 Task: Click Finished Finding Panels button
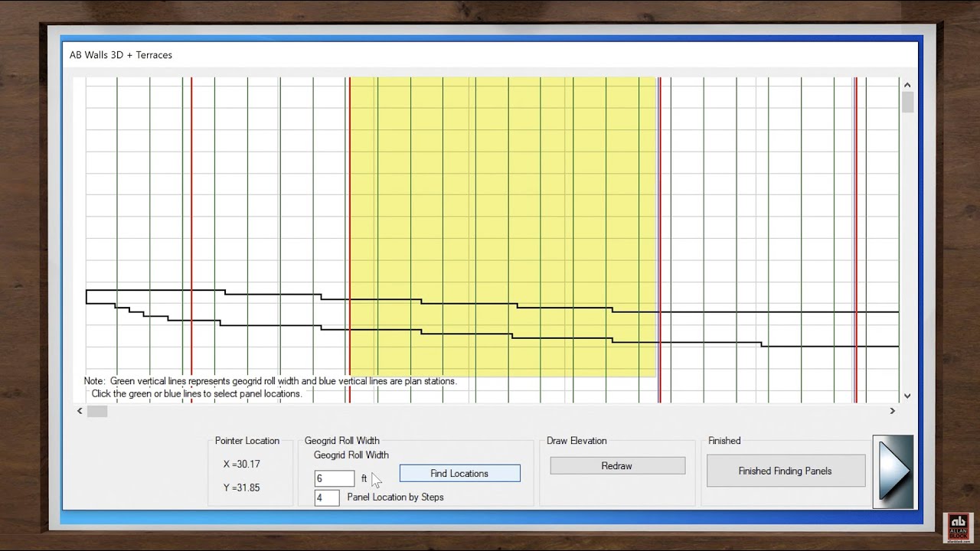pos(786,471)
